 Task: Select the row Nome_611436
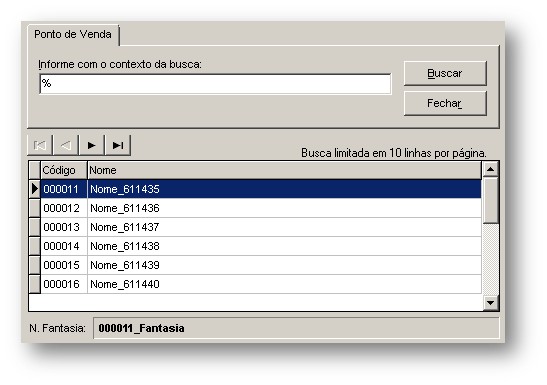(x=261, y=208)
